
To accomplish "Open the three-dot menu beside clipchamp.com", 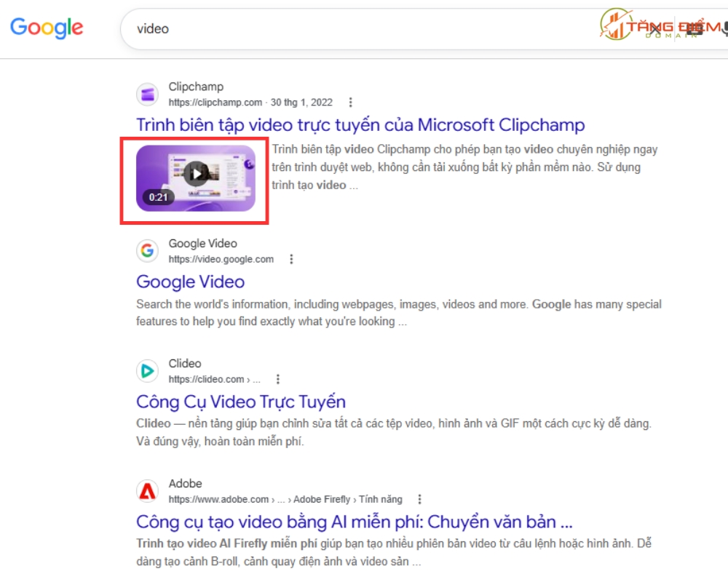I will tap(351, 102).
